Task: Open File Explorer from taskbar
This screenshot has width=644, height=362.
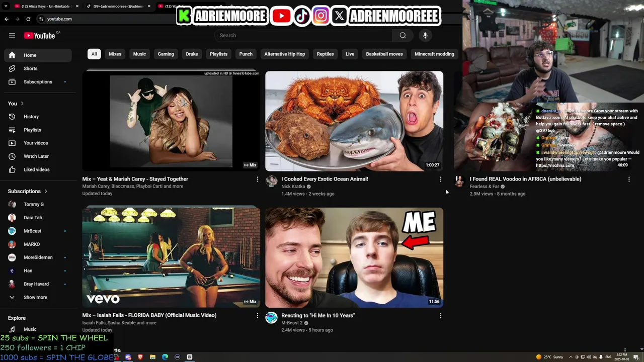Action: [x=152, y=357]
